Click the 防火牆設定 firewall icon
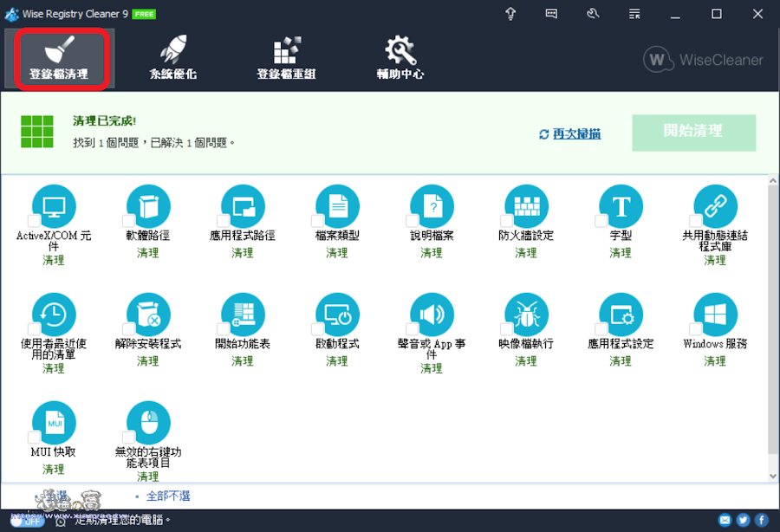780x532 pixels. pos(526,206)
